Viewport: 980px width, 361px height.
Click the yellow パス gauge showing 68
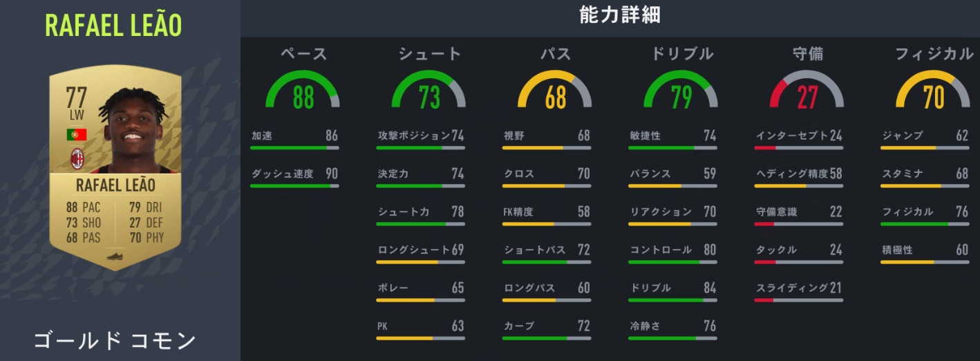pyautogui.click(x=554, y=91)
